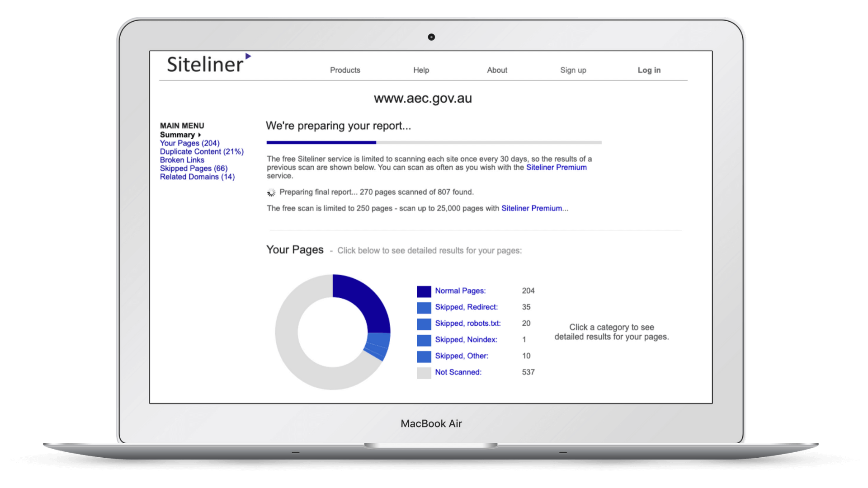Click the Siteliner logo
This screenshot has width=868, height=488.
208,64
